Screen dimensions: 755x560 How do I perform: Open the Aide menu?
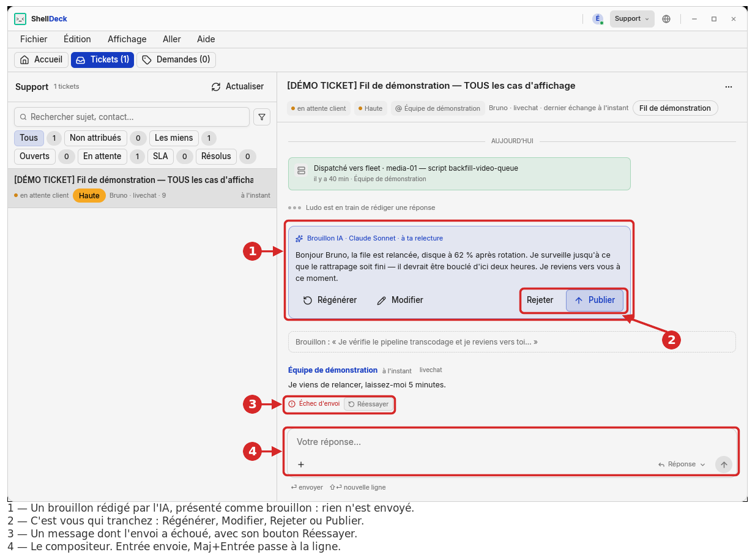coord(206,39)
